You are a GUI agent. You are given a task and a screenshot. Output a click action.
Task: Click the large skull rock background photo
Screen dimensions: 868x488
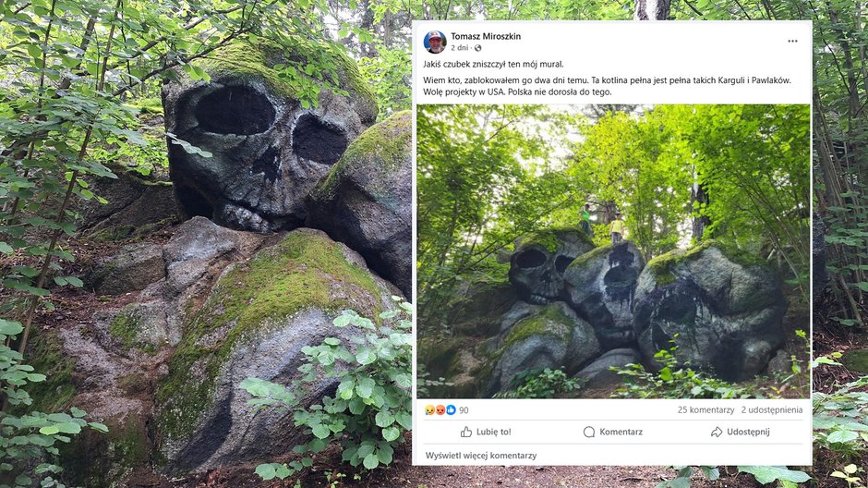pos(205,244)
